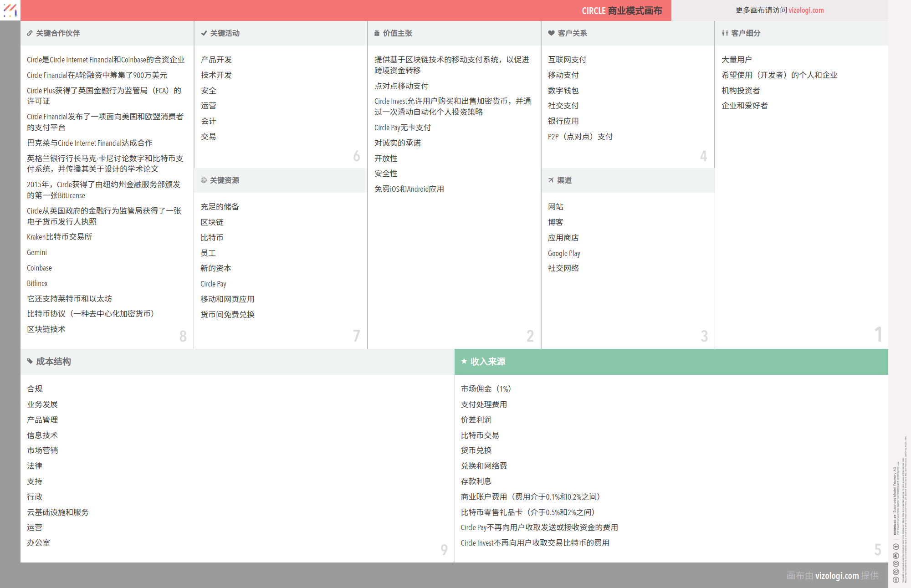Click the CIRCLE 商业模式画布 title banner
The image size is (911, 588).
[621, 10]
